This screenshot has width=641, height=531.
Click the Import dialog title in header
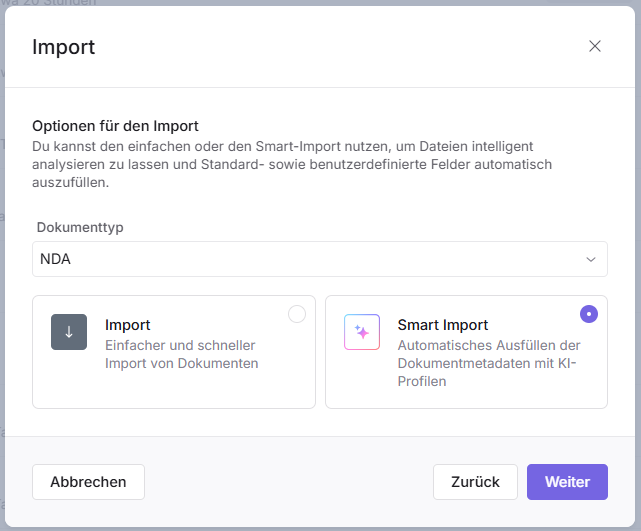[x=64, y=46]
